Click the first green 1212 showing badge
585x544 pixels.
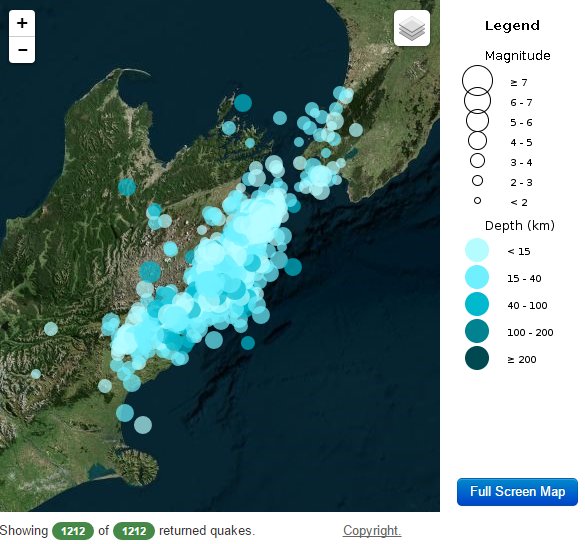(73, 531)
